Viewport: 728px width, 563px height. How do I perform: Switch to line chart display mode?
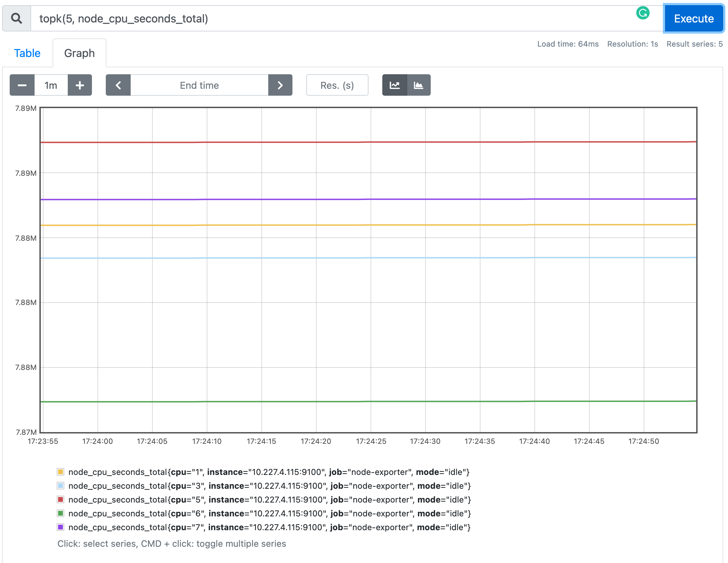click(x=395, y=85)
